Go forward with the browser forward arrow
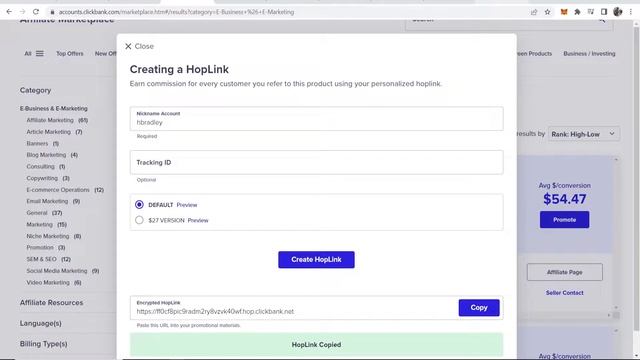Screen dimensions: 640x360 pos(22,12)
